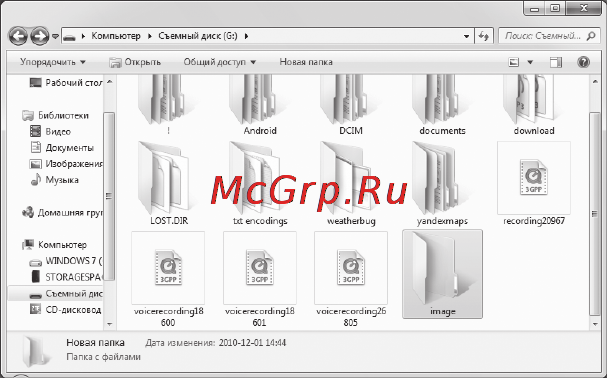The height and width of the screenshot is (378, 607).
Task: Select Компьютер in navigation pane
Action: coord(55,245)
